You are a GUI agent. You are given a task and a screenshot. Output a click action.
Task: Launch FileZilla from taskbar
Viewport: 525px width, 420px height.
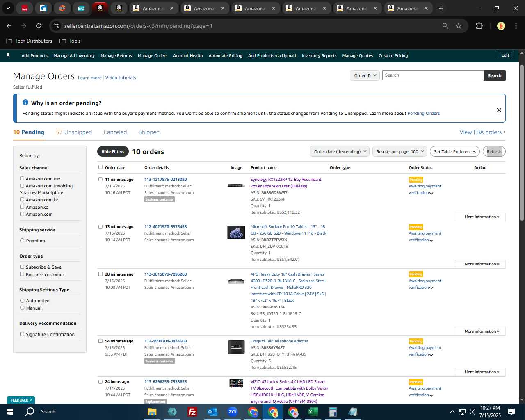(192, 412)
